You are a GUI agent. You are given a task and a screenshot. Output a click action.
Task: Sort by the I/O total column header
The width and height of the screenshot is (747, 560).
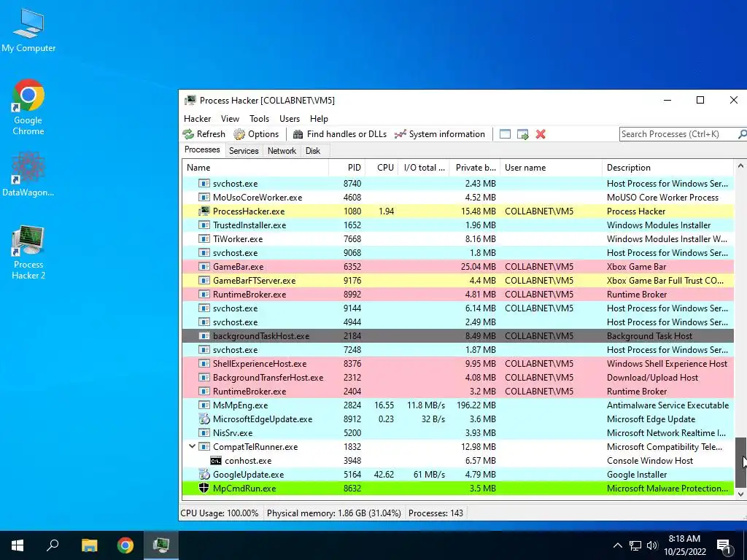(x=424, y=168)
